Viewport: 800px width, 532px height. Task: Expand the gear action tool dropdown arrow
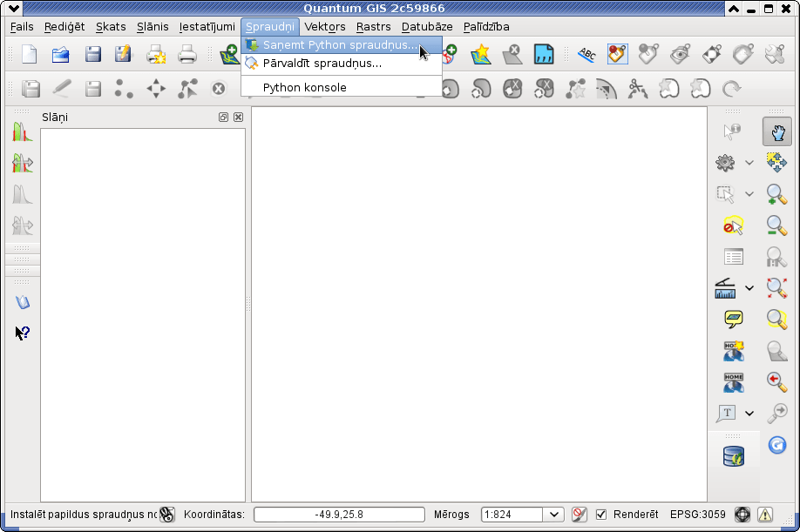[749, 163]
